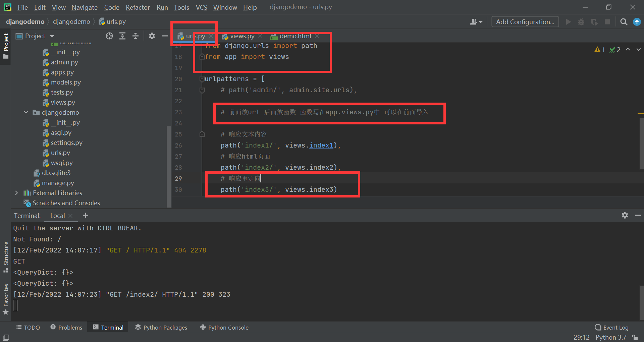Viewport: 644px width, 342px height.
Task: Click the index1 link in code
Action: pyautogui.click(x=321, y=145)
